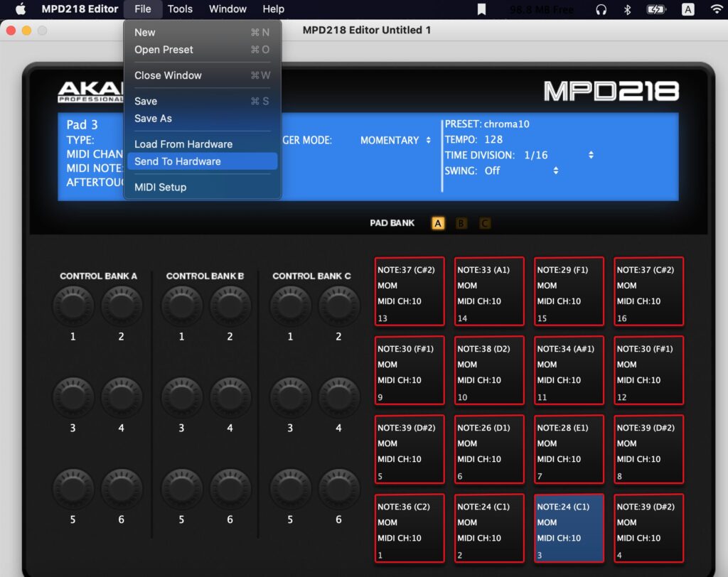
Task: Select pad 9 with NOTE:30 (F#1)
Action: 409,370
